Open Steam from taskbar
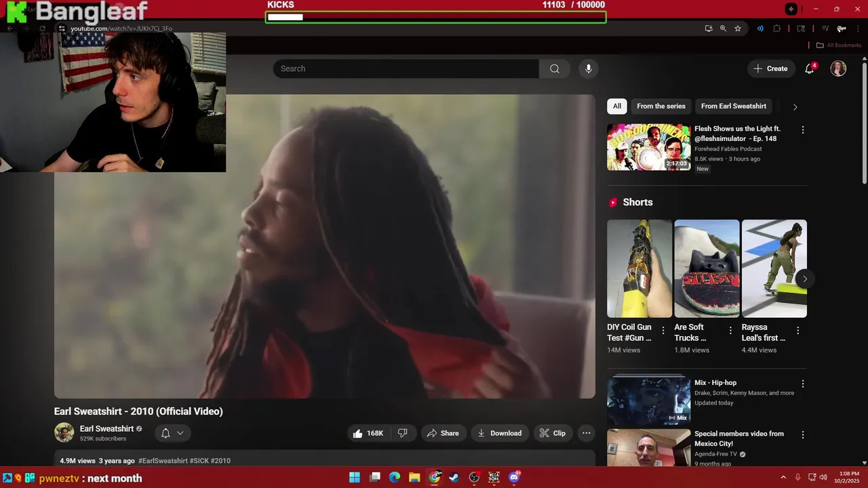868x488 pixels. [x=454, y=477]
